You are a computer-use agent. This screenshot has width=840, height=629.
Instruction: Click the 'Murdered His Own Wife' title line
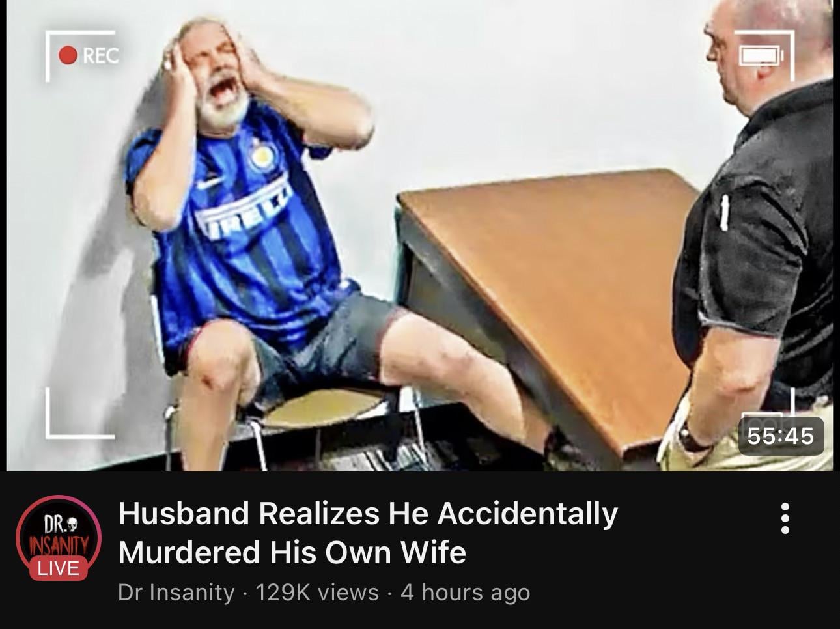(x=292, y=552)
